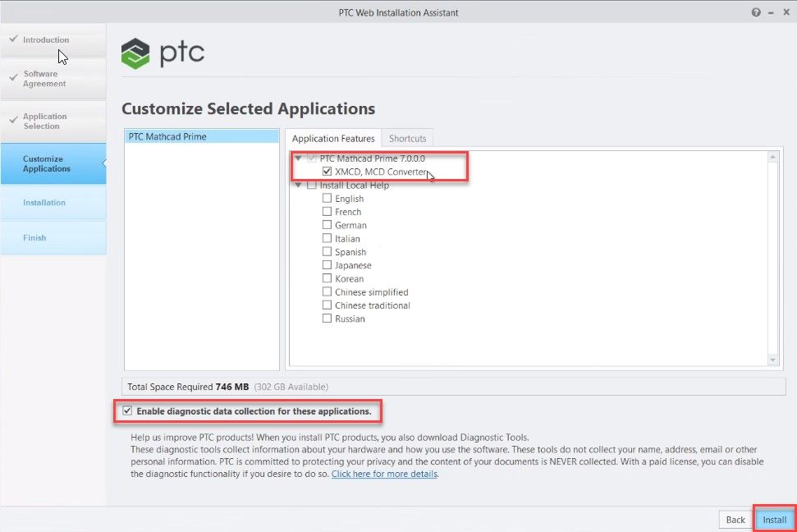Collapse the PTC Mathcad Prime 7.0.0.0 node
797x532 pixels.
click(299, 158)
